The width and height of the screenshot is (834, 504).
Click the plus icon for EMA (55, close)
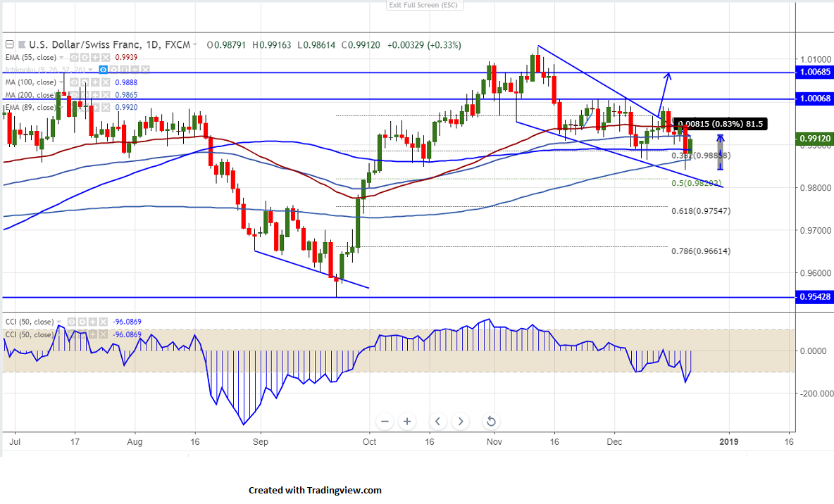pyautogui.click(x=95, y=58)
